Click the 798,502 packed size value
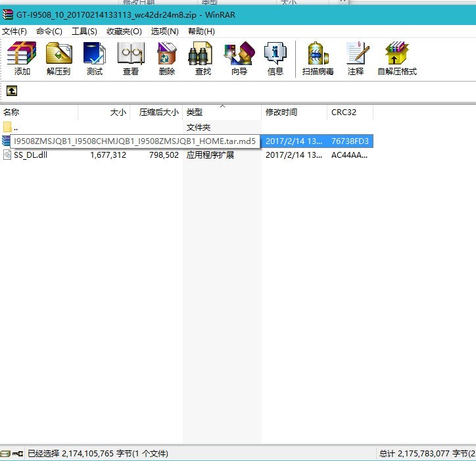Viewport: 476px width, 461px height. (164, 155)
